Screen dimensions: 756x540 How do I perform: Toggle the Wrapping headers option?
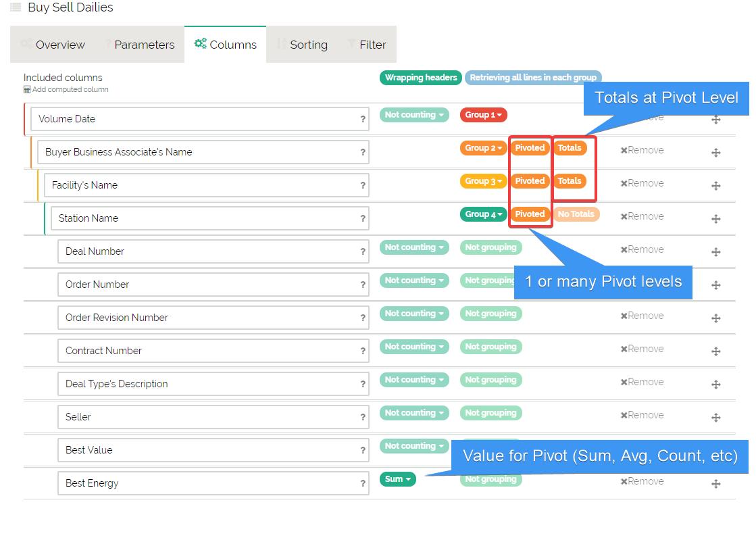(x=420, y=78)
